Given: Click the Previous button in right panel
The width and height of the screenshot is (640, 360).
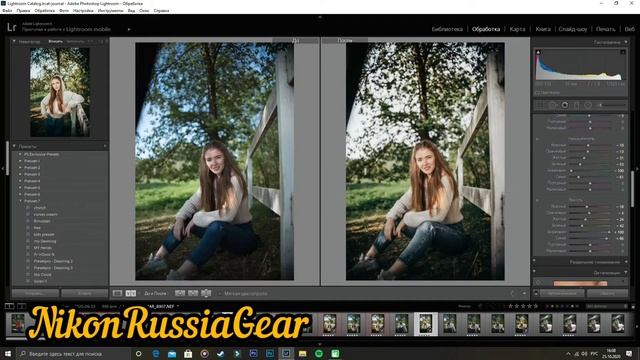Looking at the screenshot, I should click(562, 293).
